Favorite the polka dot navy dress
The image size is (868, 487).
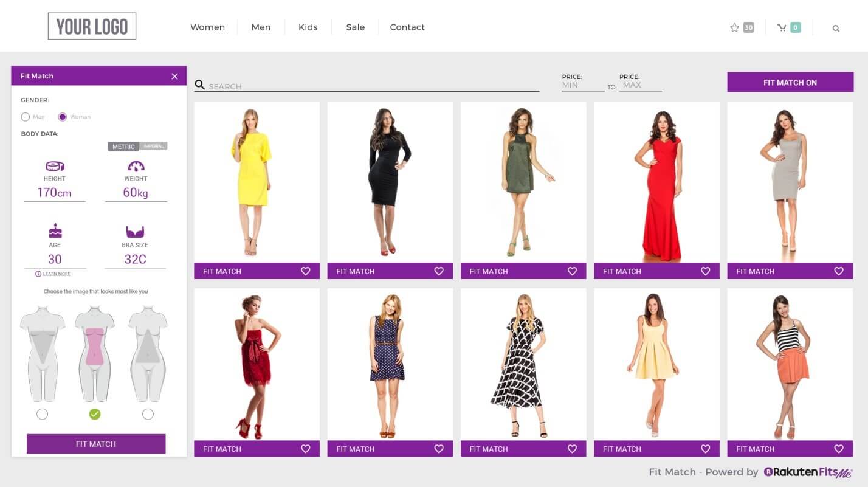(x=439, y=449)
